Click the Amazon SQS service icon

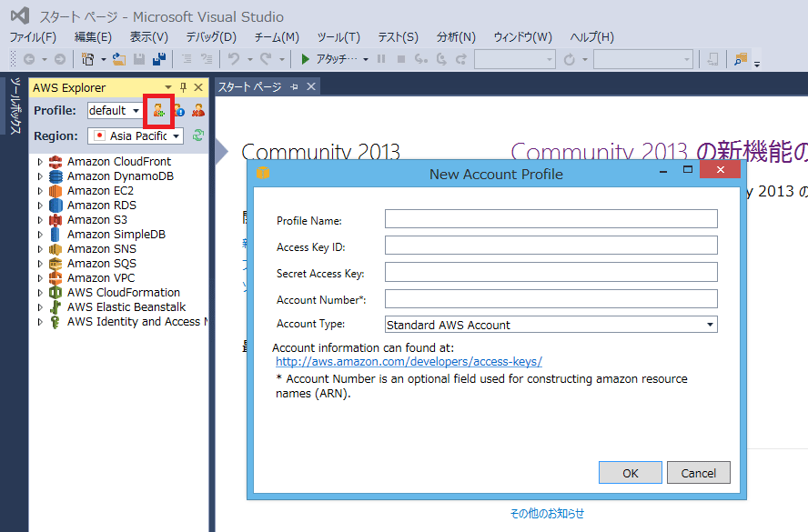coord(56,263)
